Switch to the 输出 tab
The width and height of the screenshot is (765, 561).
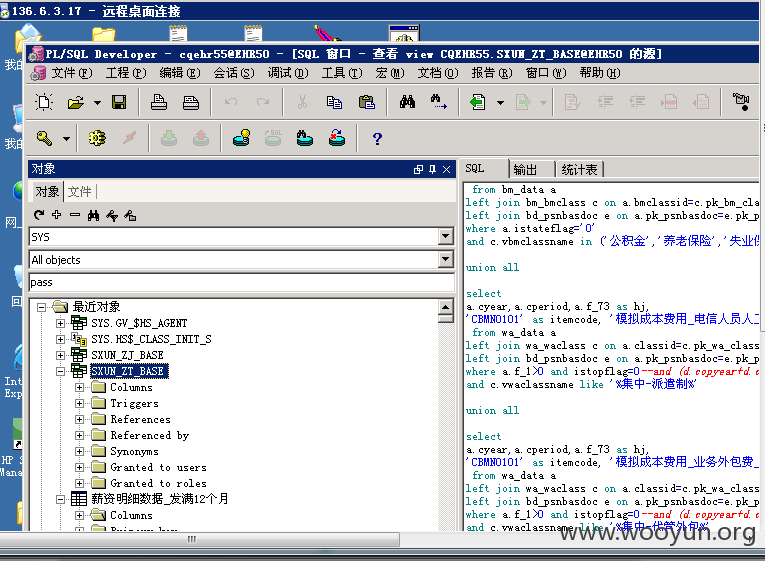pyautogui.click(x=525, y=170)
